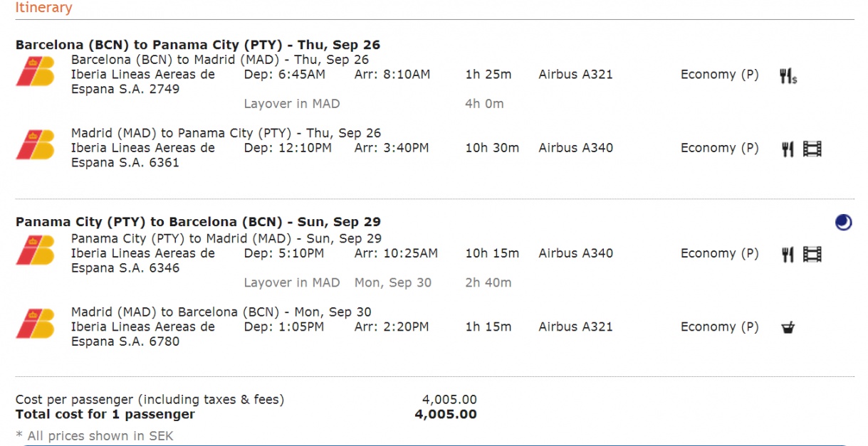This screenshot has width=868, height=446.
Task: Click the overnight flight moon icon
Action: click(x=844, y=223)
